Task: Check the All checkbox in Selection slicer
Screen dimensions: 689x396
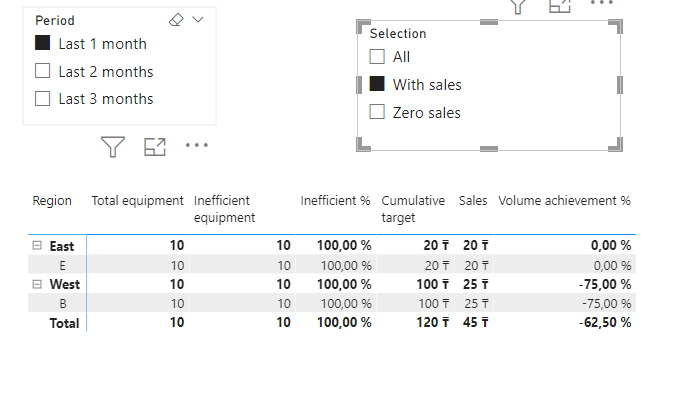Action: pyautogui.click(x=377, y=57)
